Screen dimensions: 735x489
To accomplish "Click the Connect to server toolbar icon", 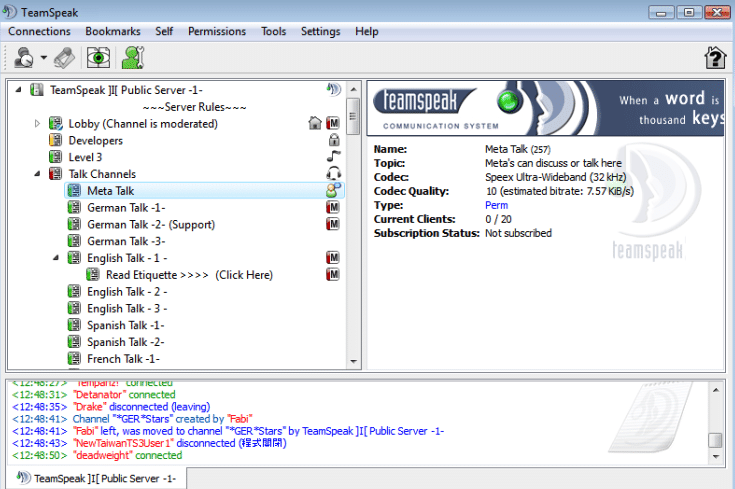I will (24, 58).
